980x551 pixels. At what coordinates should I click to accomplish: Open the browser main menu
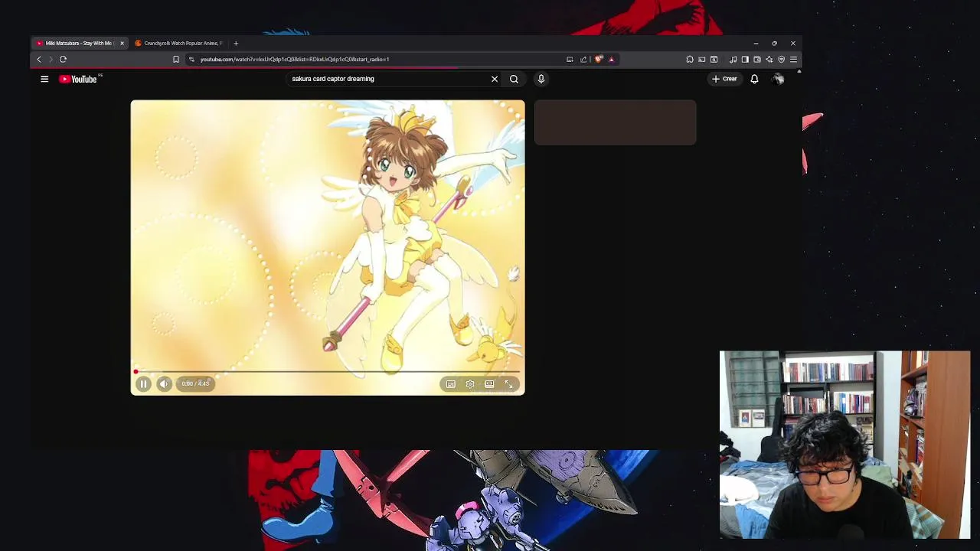point(793,59)
